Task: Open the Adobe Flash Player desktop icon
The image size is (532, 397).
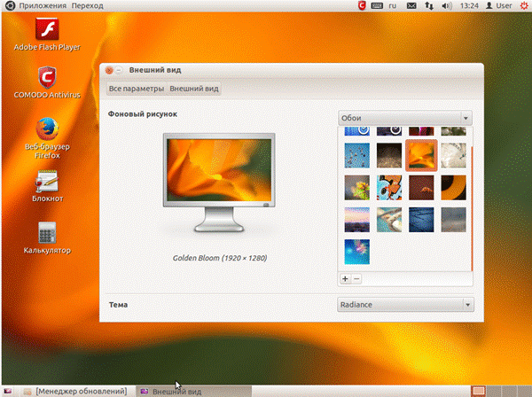Action: 47,34
